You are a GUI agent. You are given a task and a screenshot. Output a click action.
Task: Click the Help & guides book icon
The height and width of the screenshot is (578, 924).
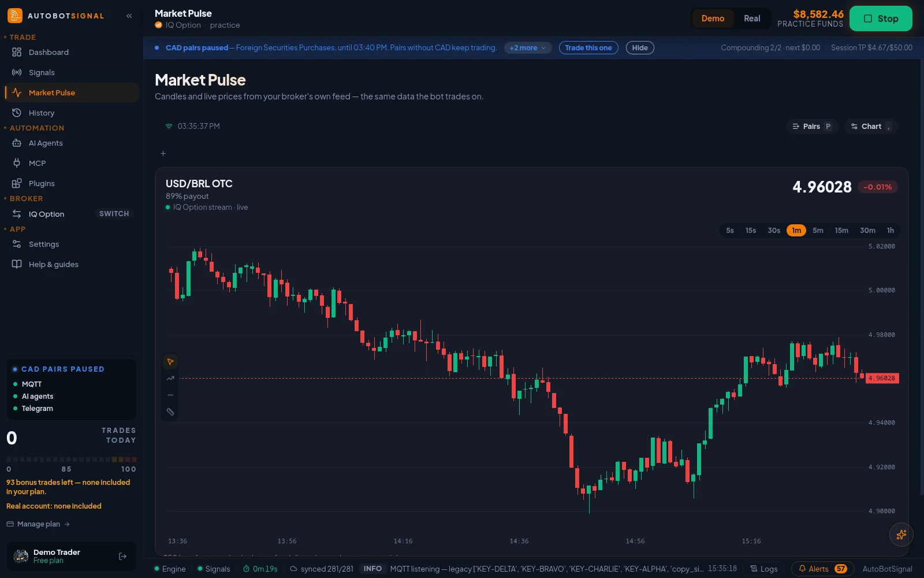(17, 264)
